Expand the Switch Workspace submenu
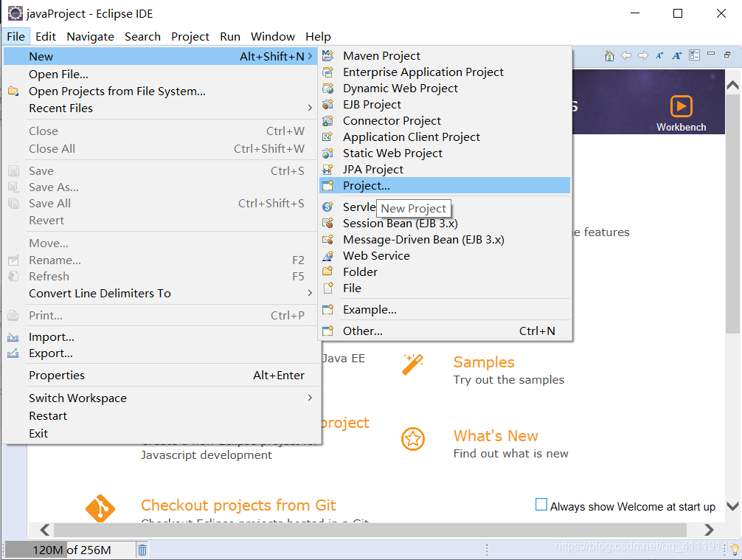This screenshot has width=742, height=560. click(310, 398)
